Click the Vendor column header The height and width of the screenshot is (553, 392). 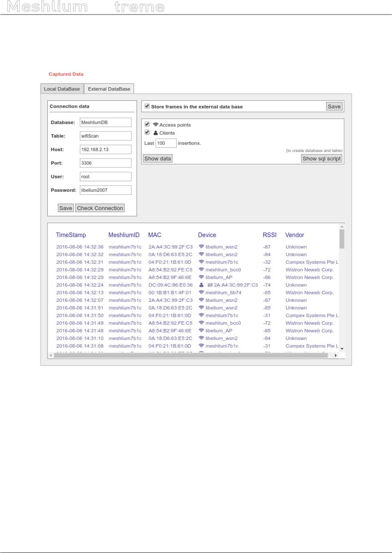coord(294,235)
